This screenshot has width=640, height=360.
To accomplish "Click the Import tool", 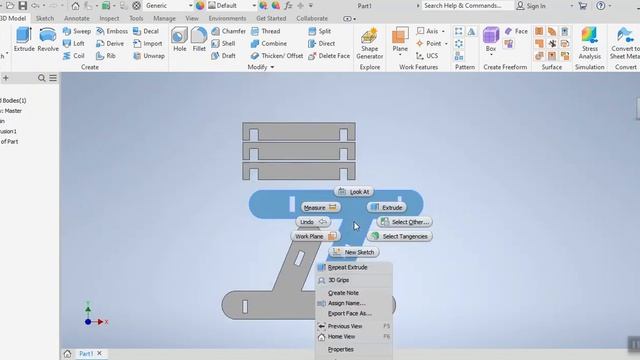I will [x=148, y=43].
